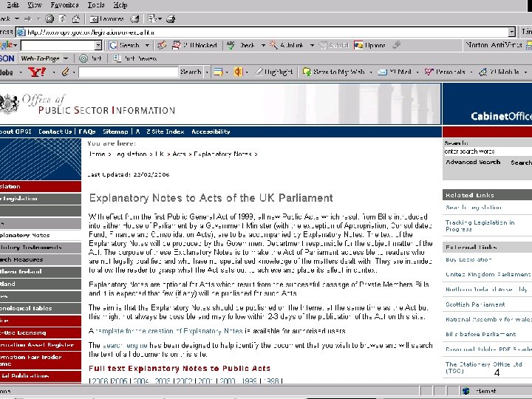Click the ABC spell Check icon
This screenshot has height=399, width=532.
pyautogui.click(x=231, y=45)
